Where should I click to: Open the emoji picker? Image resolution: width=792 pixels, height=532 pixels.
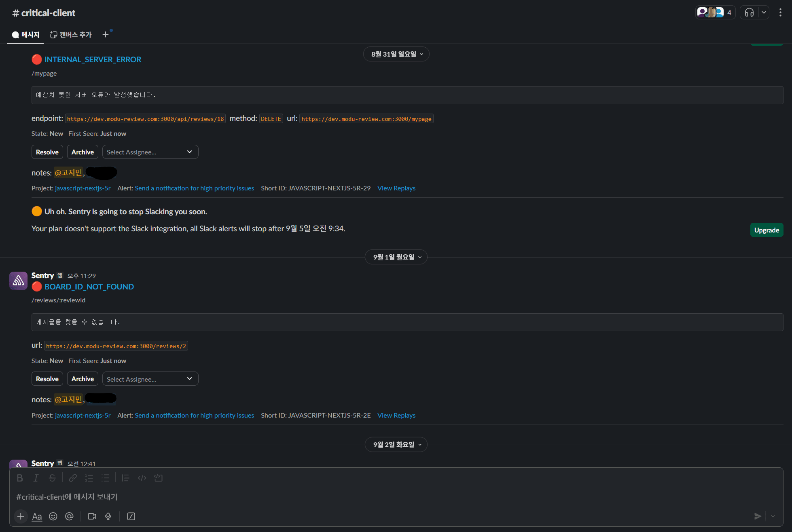pos(53,516)
